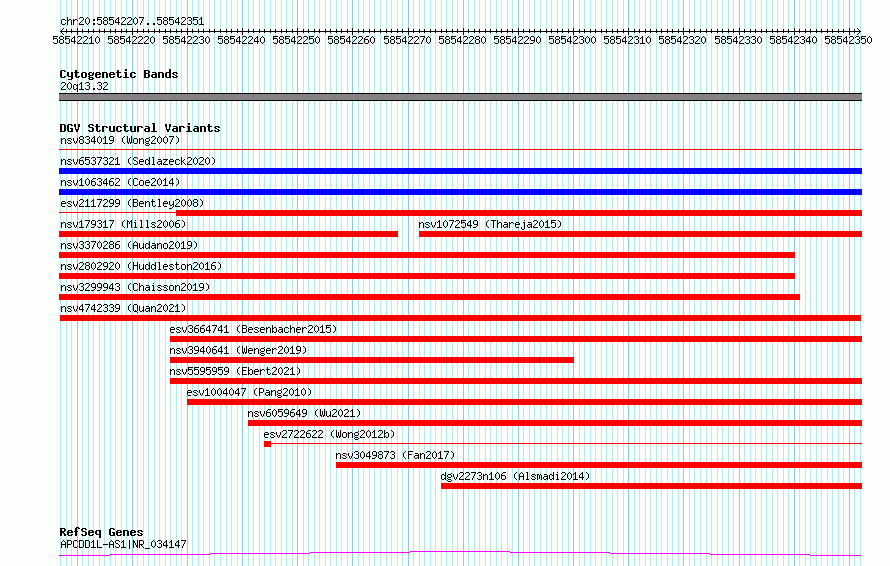Open nsv3940641 (Wenger2019) variant label
This screenshot has width=890, height=566.
pyautogui.click(x=238, y=350)
